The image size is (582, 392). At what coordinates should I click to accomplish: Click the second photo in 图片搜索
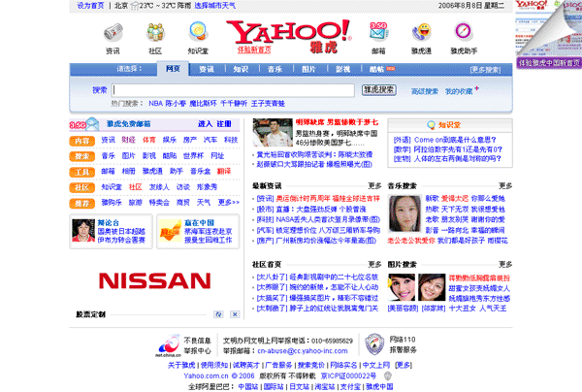pyautogui.click(x=432, y=287)
